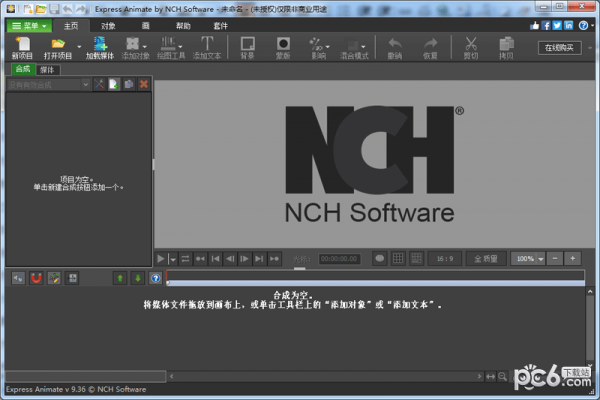Open the green 菜单 menu dropdown
The width and height of the screenshot is (600, 400).
coord(29,26)
